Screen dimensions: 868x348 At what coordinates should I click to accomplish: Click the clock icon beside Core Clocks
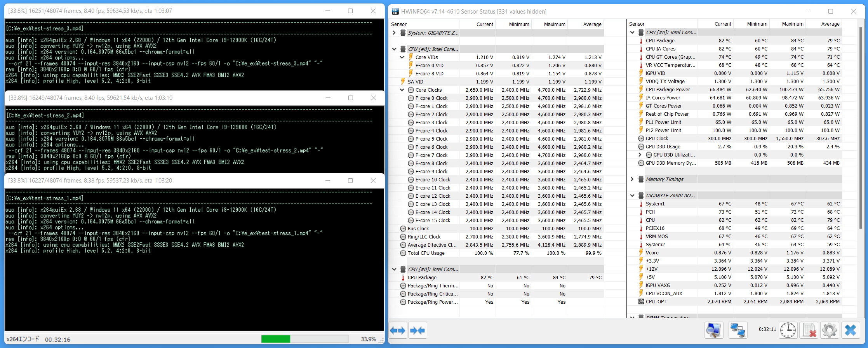411,90
